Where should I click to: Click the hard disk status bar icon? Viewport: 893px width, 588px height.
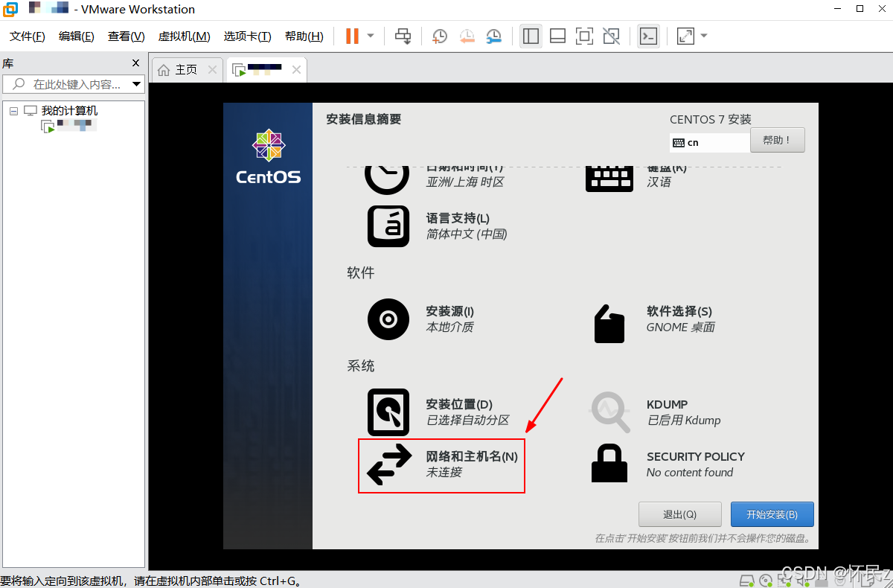coord(746,580)
